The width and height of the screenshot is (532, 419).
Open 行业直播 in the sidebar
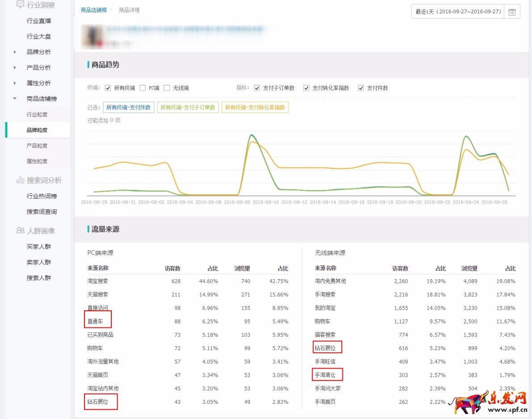coord(39,21)
